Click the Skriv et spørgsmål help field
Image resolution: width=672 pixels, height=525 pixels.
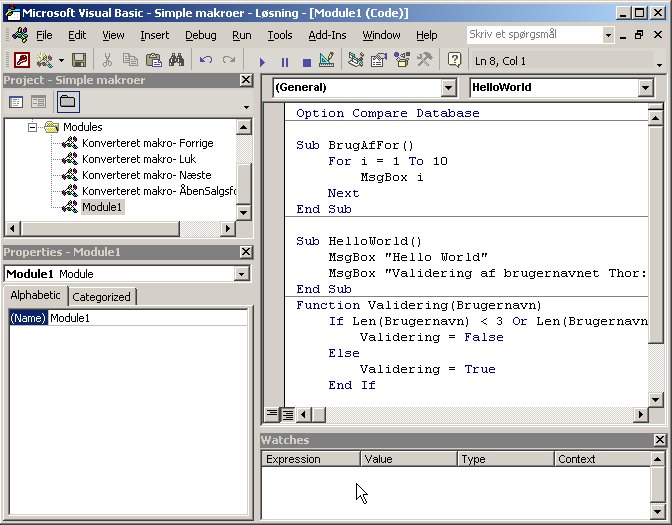tap(533, 34)
